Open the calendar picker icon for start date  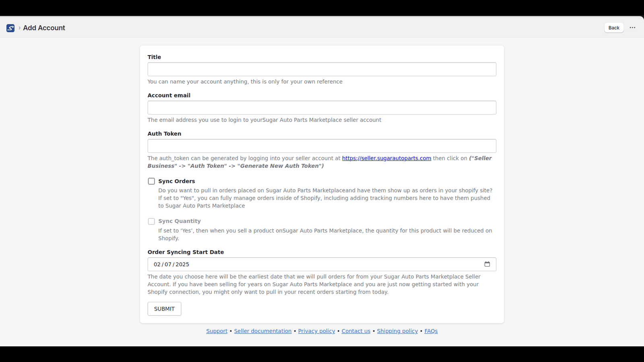[x=487, y=264]
